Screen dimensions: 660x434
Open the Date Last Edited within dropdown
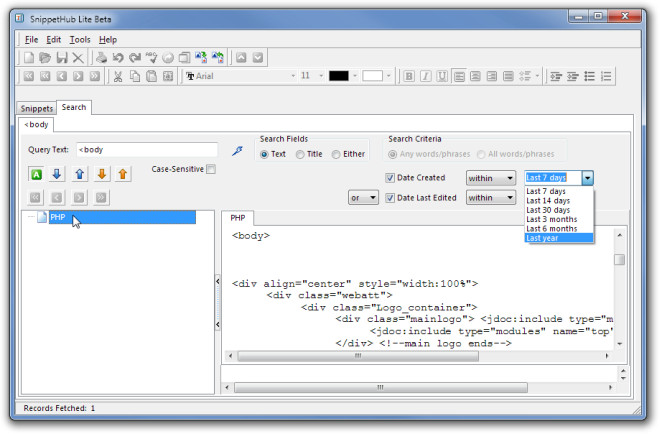(x=491, y=198)
